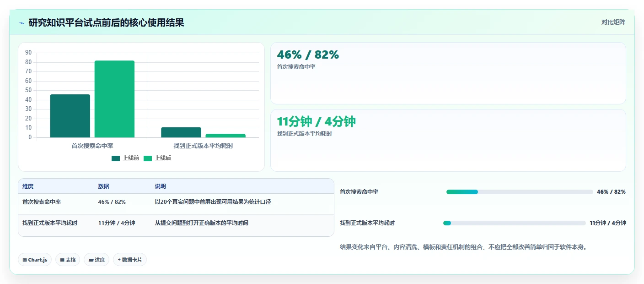Click the icon on the 进度 chip

click(91, 260)
